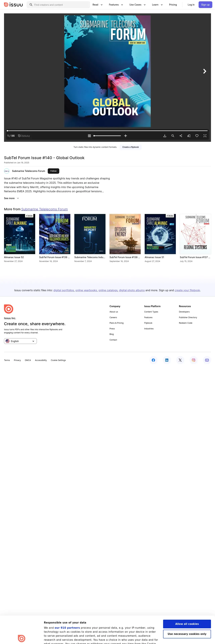This screenshot has height=644, width=215.
Task: Download the publication icon
Action: tap(165, 136)
